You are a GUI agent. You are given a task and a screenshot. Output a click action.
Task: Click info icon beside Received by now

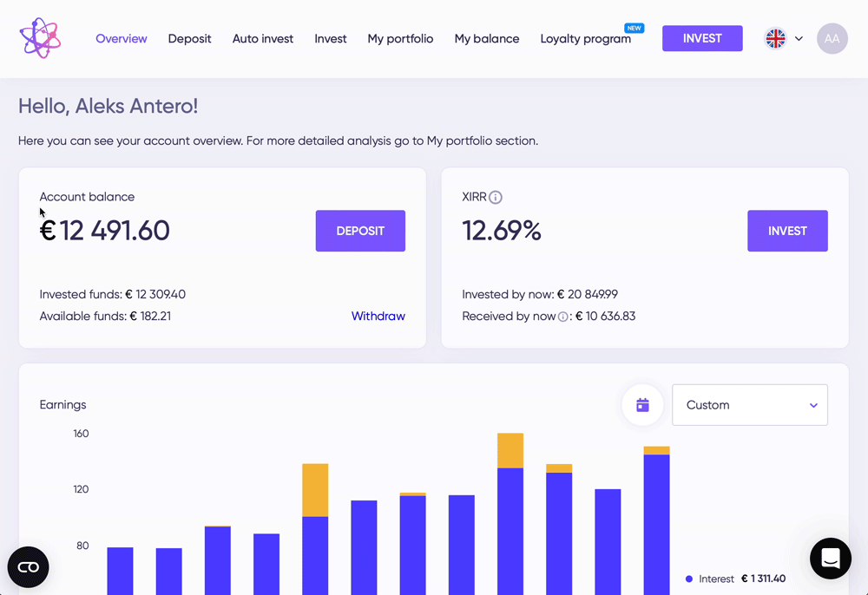point(562,317)
